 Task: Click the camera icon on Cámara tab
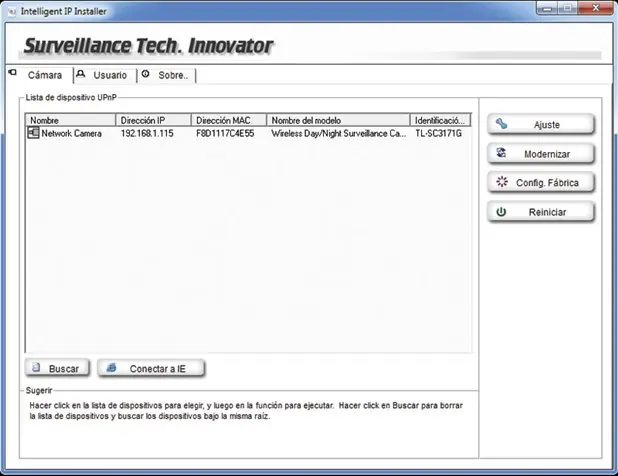[x=13, y=73]
